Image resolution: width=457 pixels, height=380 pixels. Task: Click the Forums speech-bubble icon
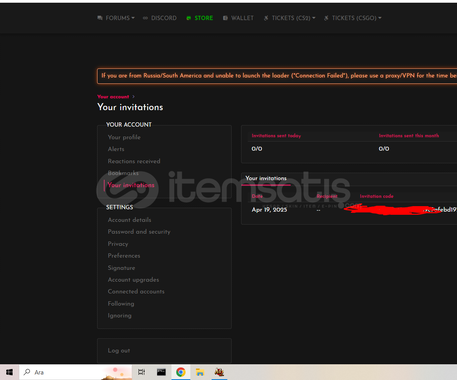[x=100, y=18]
